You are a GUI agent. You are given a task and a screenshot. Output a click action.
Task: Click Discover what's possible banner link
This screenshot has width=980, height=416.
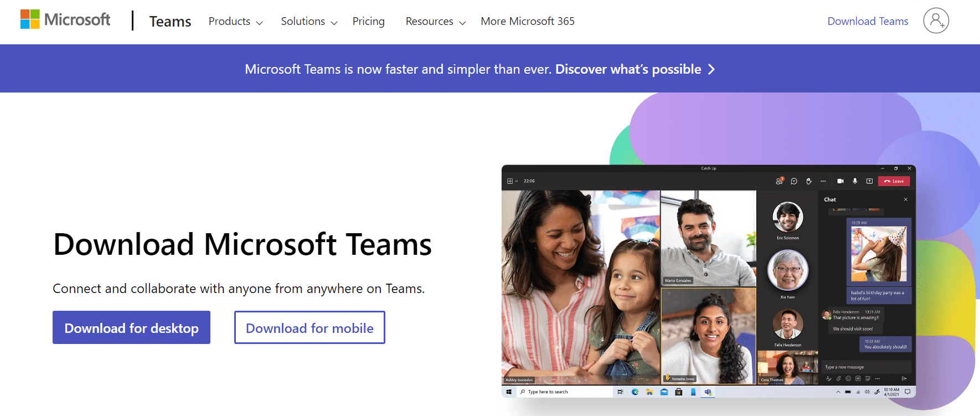(x=635, y=69)
